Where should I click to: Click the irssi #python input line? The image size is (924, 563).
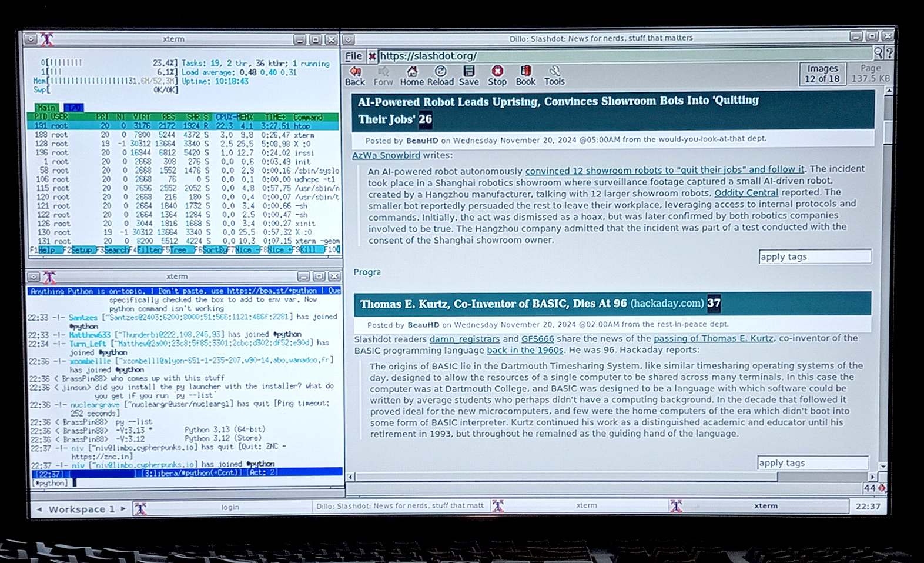pyautogui.click(x=185, y=483)
